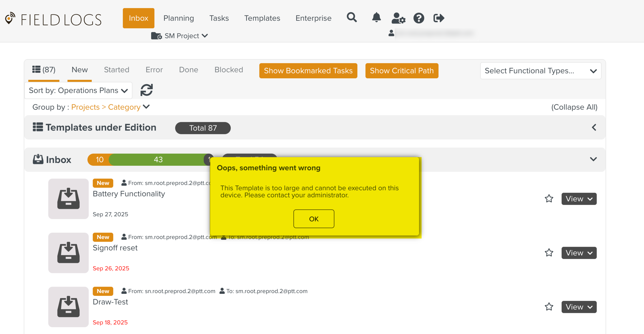
Task: Bookmark Battery Functionality with the star
Action: 549,199
